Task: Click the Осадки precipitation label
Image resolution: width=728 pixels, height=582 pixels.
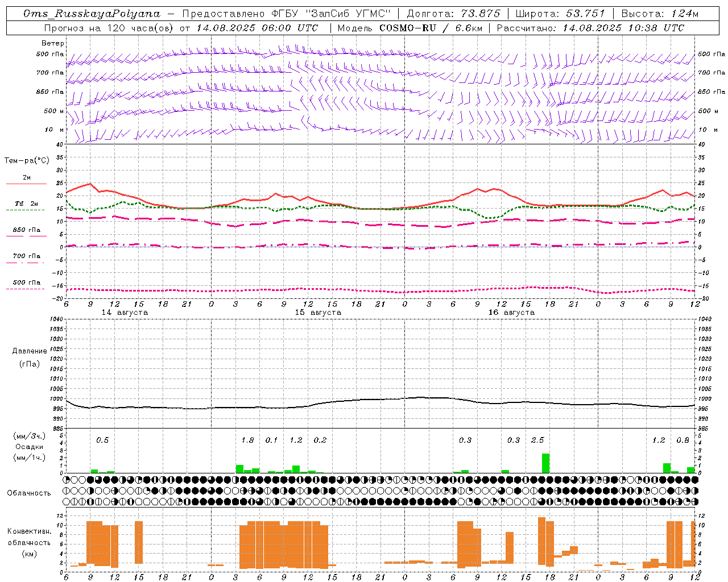Action: [30, 447]
